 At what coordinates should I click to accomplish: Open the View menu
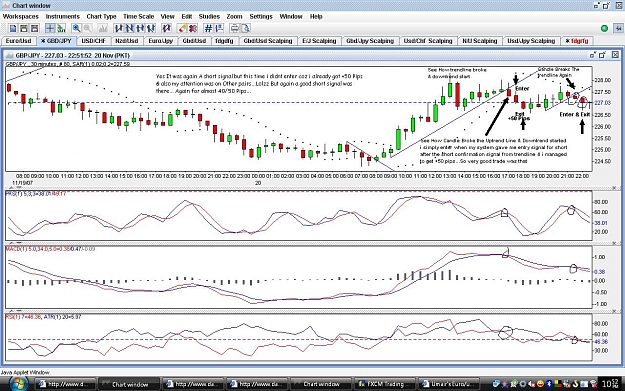(x=167, y=16)
